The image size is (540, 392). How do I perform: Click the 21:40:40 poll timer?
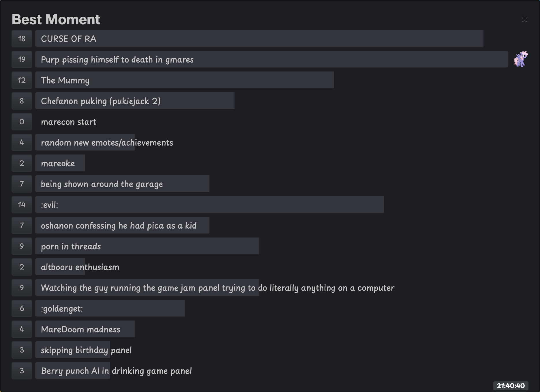click(x=511, y=386)
